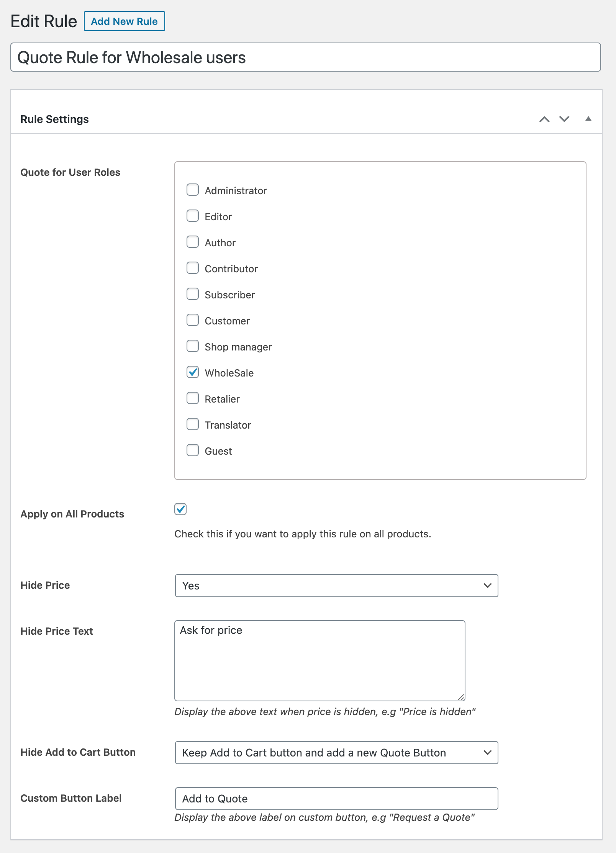Check the Subscriber role checkbox
This screenshot has height=853, width=616.
pyautogui.click(x=193, y=294)
